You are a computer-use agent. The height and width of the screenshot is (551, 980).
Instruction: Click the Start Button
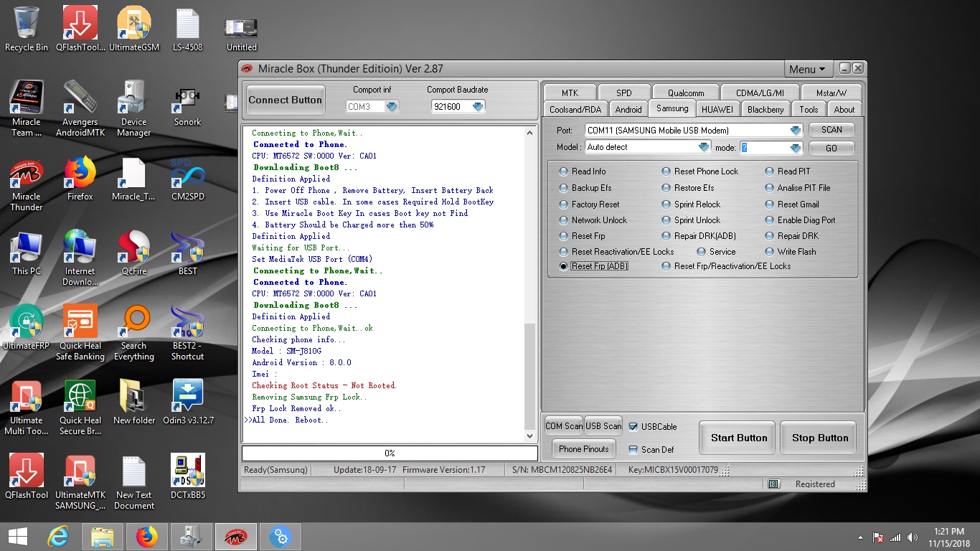739,438
